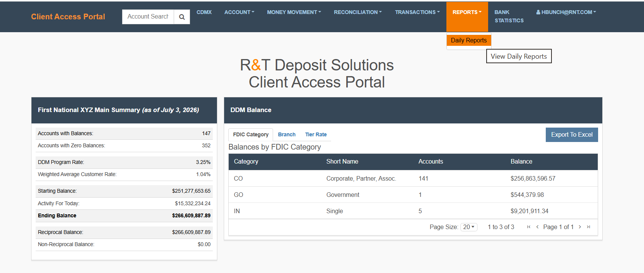Click Activity For Today value $15,332,234.24
Viewport: 644px width, 273px height.
coord(193,203)
